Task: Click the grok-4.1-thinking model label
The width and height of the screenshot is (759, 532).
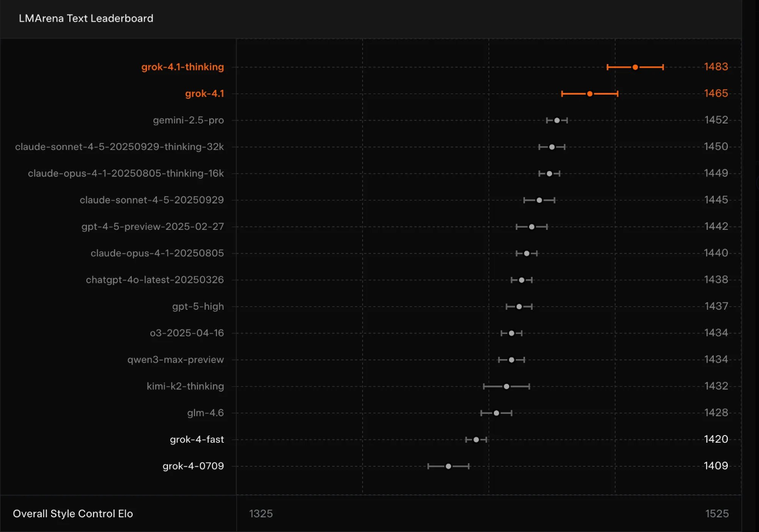Action: (182, 67)
